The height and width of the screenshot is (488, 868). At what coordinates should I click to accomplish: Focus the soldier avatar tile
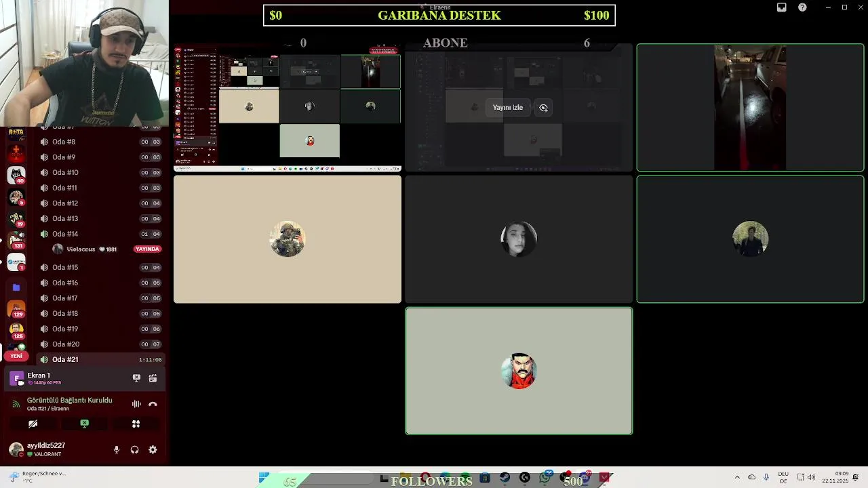click(288, 239)
